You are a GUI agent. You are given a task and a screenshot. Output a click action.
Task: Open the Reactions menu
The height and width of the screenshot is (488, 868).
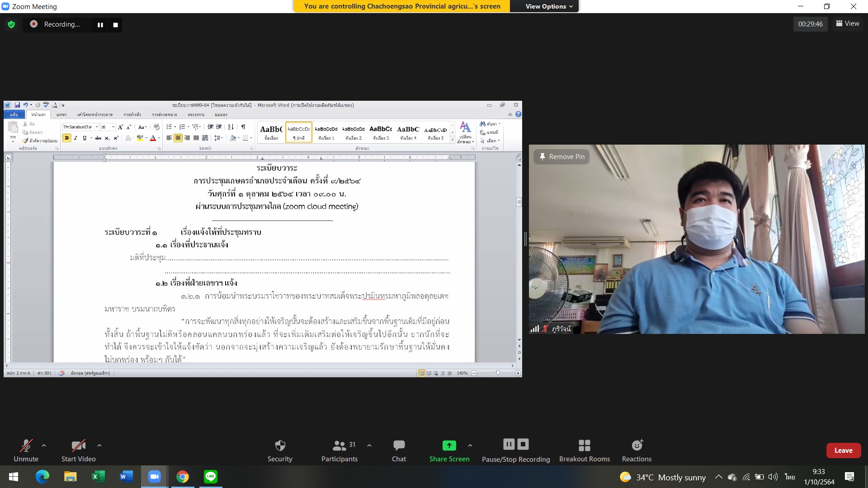coord(637,450)
